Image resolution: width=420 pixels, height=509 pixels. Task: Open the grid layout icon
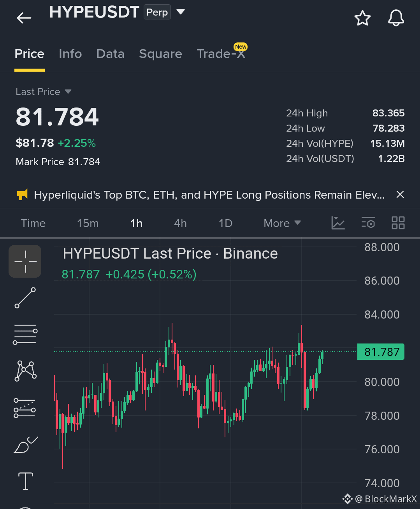398,223
